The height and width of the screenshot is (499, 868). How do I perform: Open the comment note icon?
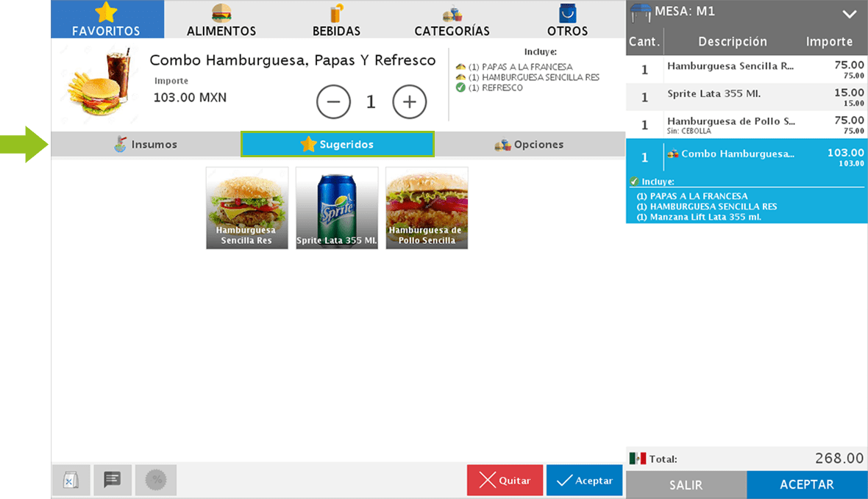(x=113, y=481)
